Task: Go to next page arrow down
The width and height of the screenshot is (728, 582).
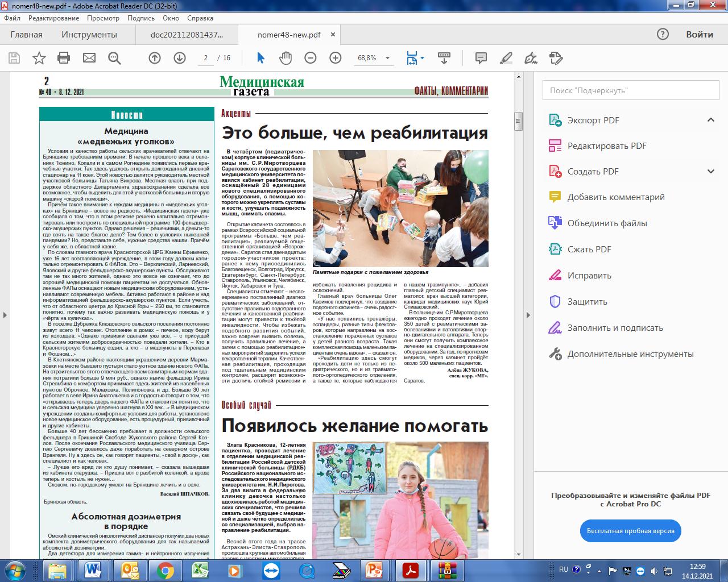Action: point(180,58)
